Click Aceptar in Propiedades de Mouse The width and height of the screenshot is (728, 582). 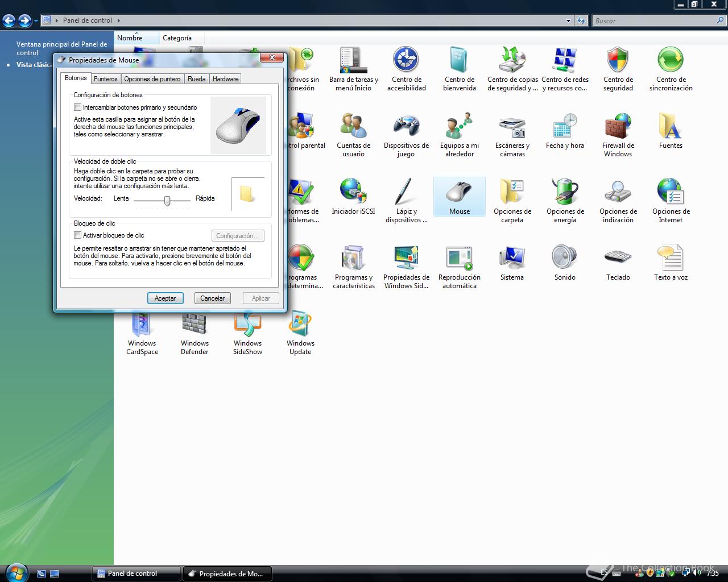click(165, 298)
